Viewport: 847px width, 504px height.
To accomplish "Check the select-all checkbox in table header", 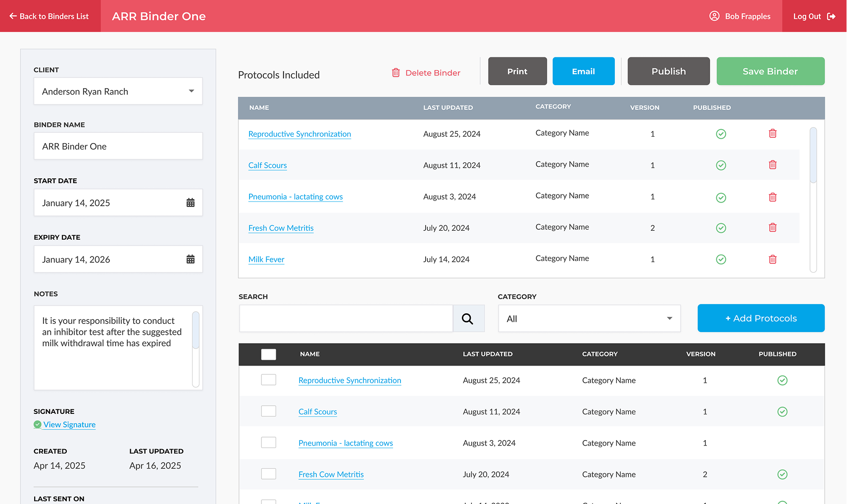I will (x=268, y=354).
